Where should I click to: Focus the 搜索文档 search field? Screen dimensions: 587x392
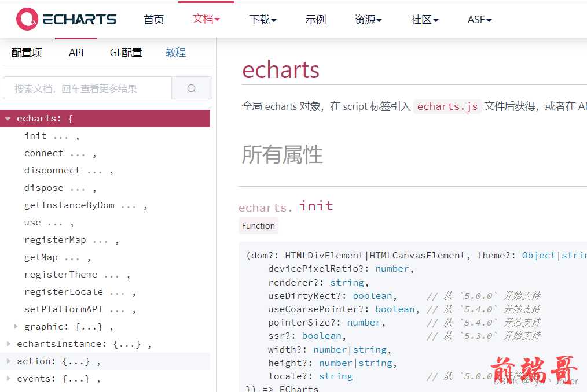tap(87, 88)
